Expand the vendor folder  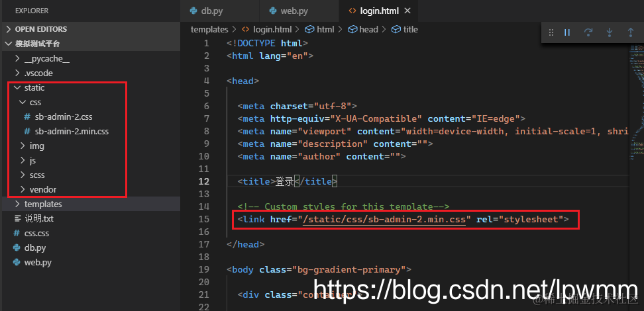[90, 189]
